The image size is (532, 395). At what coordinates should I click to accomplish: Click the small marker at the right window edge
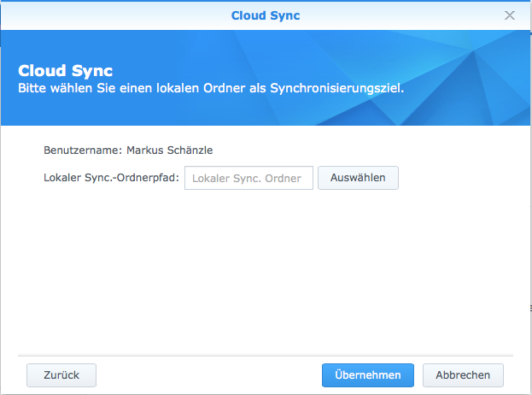[529, 310]
